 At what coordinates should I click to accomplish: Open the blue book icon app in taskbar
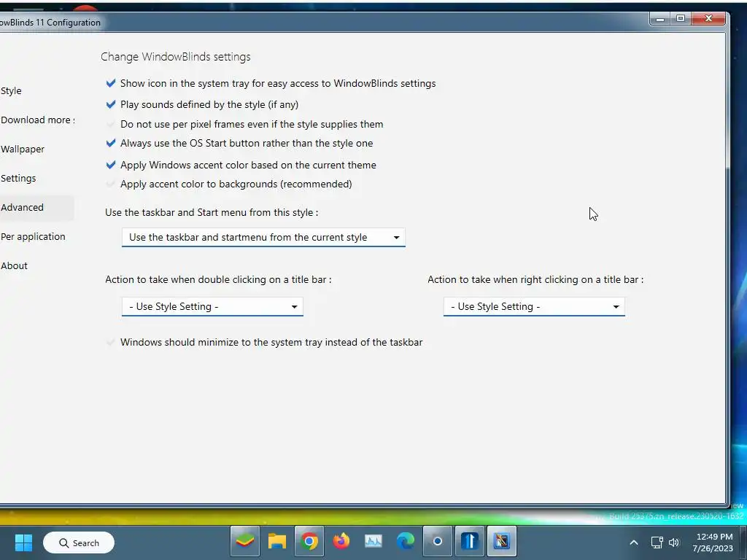pyautogui.click(x=470, y=542)
